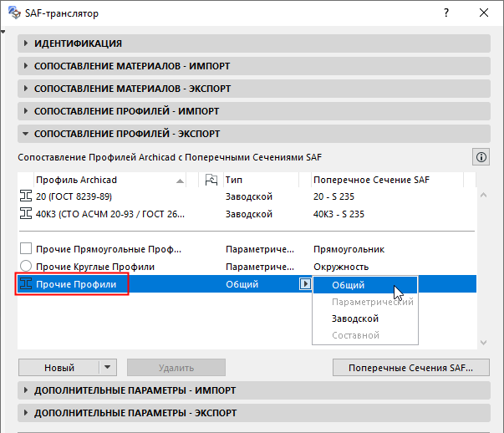
Task: Open the type popup arrow in Прочие Профили row
Action: tap(305, 283)
